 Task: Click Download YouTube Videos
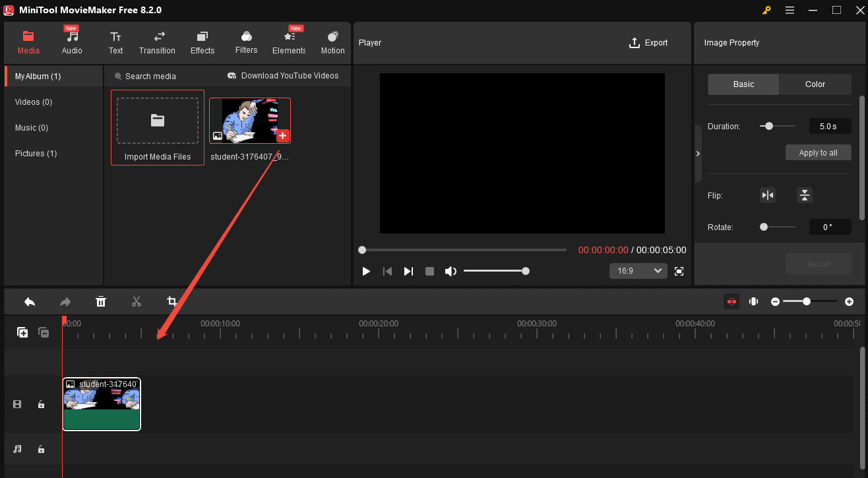point(283,76)
